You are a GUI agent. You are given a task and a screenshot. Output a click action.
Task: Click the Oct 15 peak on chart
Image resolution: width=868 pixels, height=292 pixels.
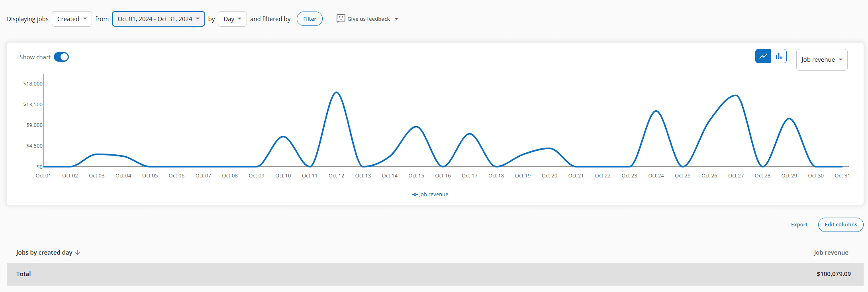(416, 127)
